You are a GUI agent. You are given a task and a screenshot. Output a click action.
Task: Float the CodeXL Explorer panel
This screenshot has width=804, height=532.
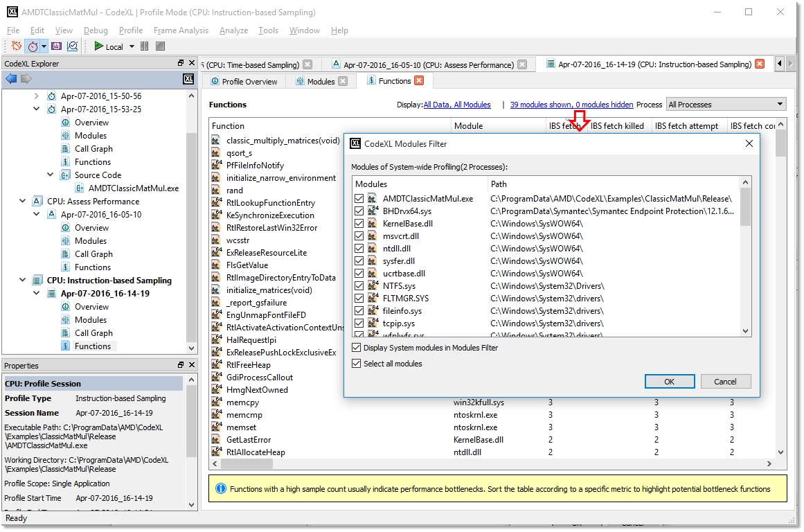point(181,62)
